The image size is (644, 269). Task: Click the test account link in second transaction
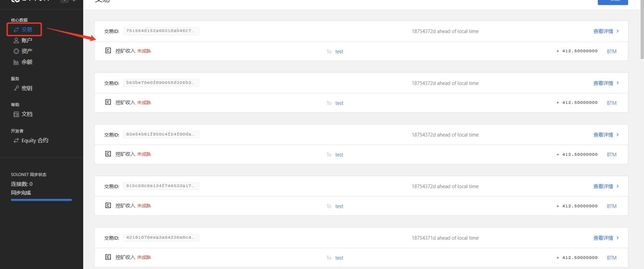coord(339,103)
